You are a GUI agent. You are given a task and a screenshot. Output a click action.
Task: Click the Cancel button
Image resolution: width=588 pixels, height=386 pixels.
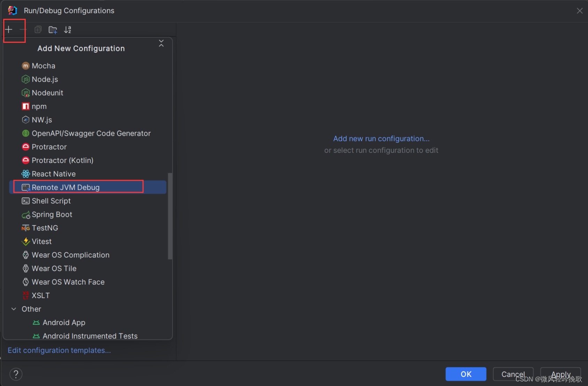click(513, 374)
